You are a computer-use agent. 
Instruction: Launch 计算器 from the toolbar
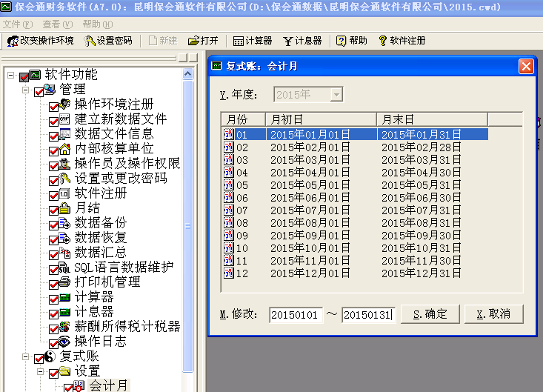tap(253, 41)
